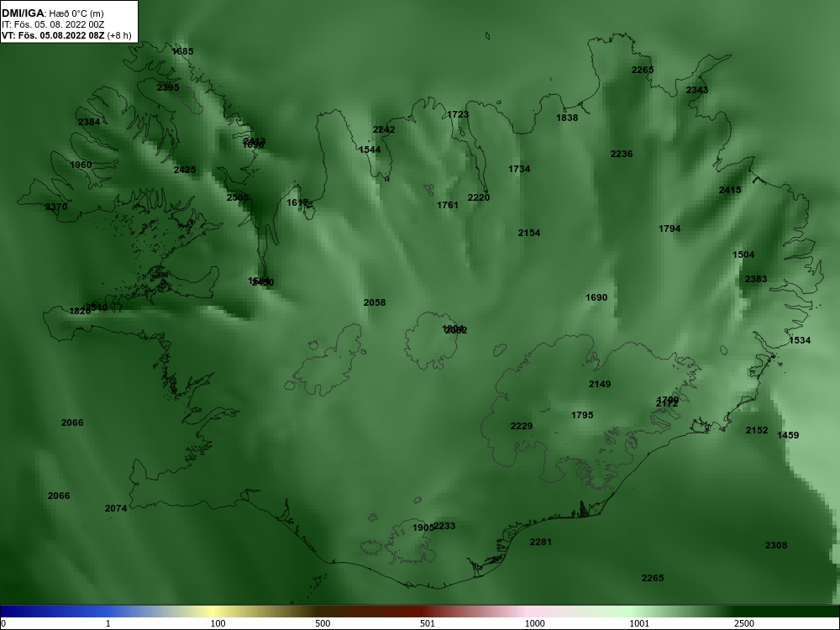Screen dimensions: 840x630
Task: Select the 2308 offshore value
Action: (776, 545)
